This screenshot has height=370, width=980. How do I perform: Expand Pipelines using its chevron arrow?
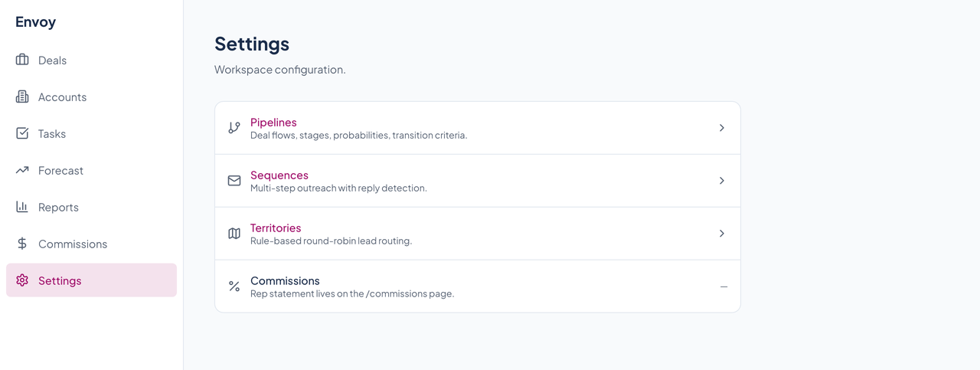point(722,128)
